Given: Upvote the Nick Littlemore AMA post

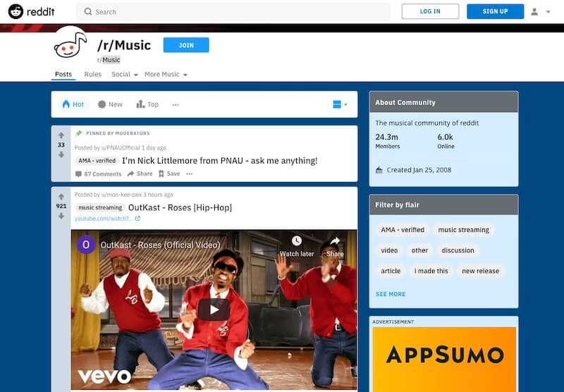Looking at the screenshot, I should click(x=61, y=135).
